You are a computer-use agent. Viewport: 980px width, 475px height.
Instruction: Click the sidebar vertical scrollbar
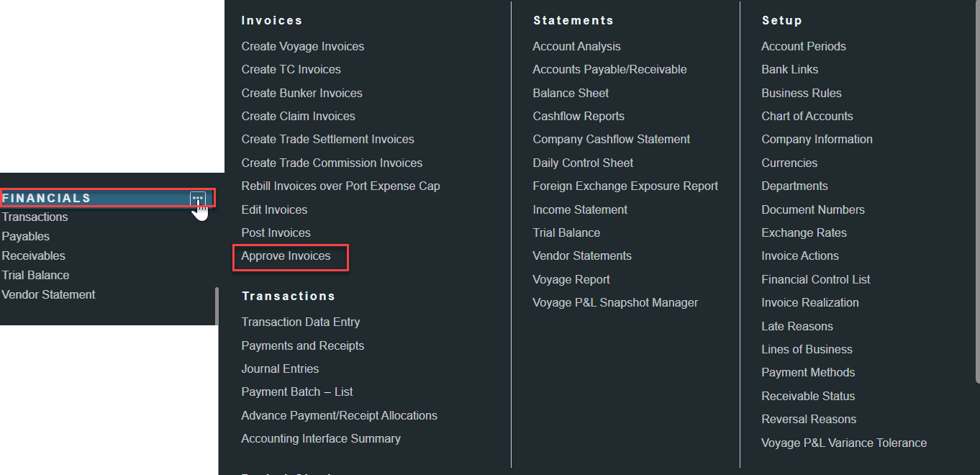(217, 306)
